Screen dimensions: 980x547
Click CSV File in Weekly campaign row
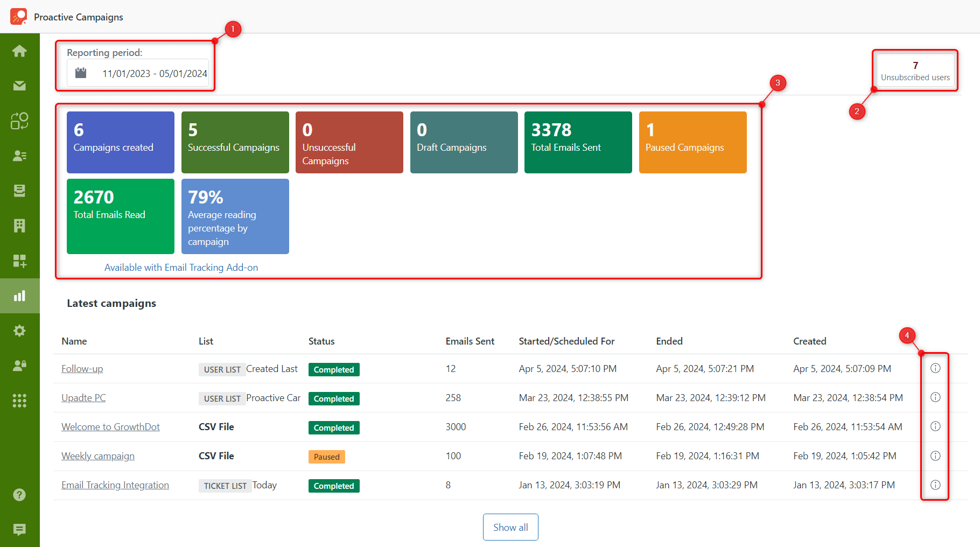(x=216, y=456)
